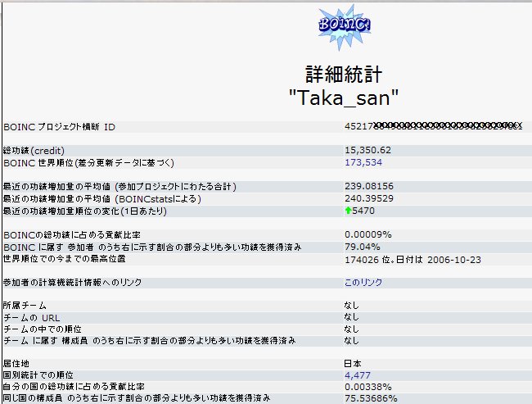Click the 世界順位での今までの最高位置 label

pyautogui.click(x=65, y=259)
